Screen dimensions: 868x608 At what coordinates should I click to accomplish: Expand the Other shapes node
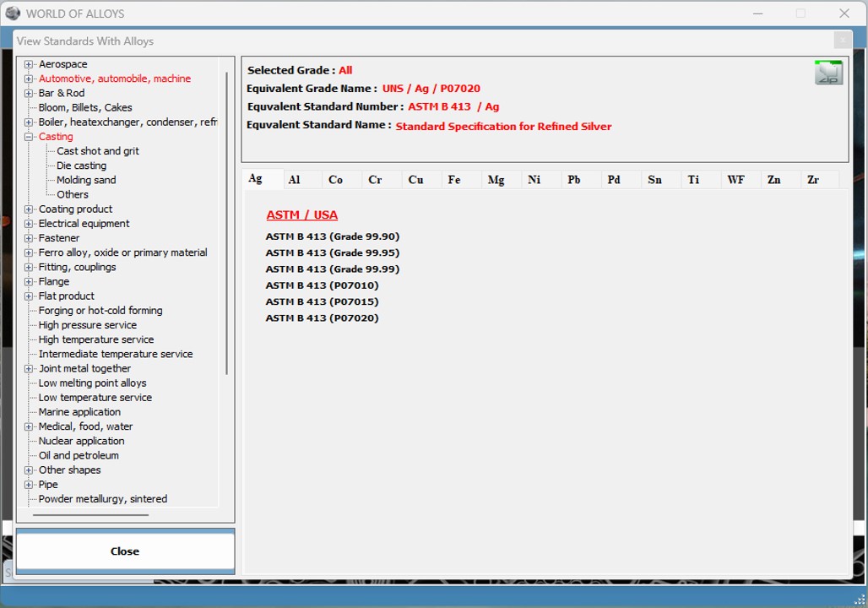[x=28, y=470]
